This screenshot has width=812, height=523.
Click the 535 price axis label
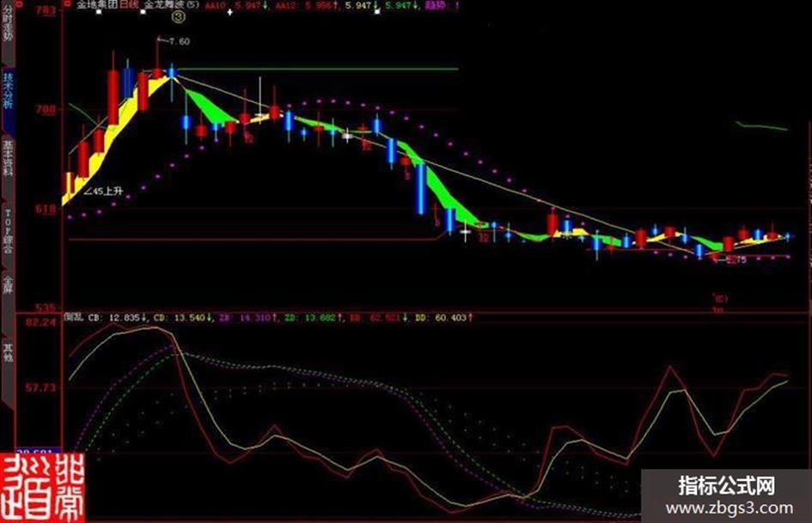pos(46,308)
